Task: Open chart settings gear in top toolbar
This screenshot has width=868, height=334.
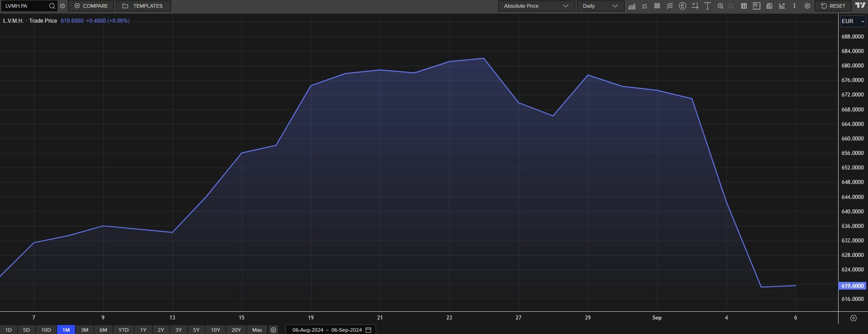Action: click(807, 6)
